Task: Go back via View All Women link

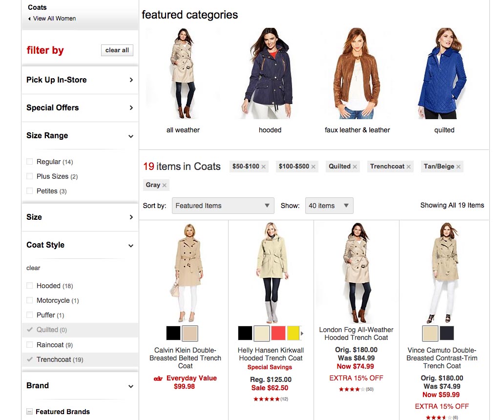Action: click(x=54, y=19)
